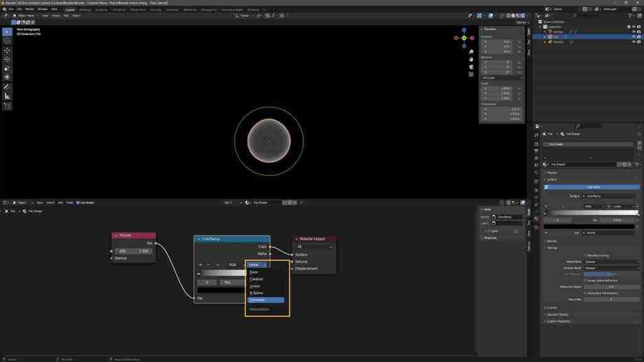Open the File menu
Viewport: 644px width, 362px height.
point(11,9)
